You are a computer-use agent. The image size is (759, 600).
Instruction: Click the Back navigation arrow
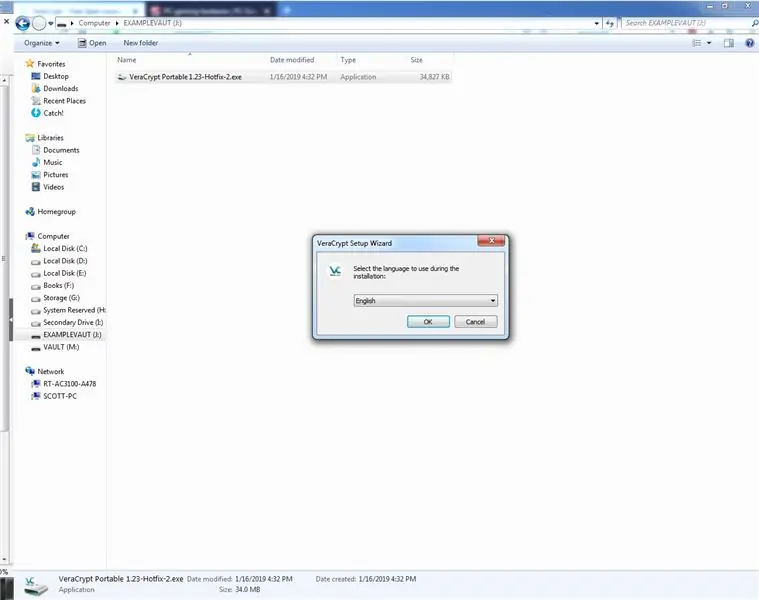(x=22, y=23)
